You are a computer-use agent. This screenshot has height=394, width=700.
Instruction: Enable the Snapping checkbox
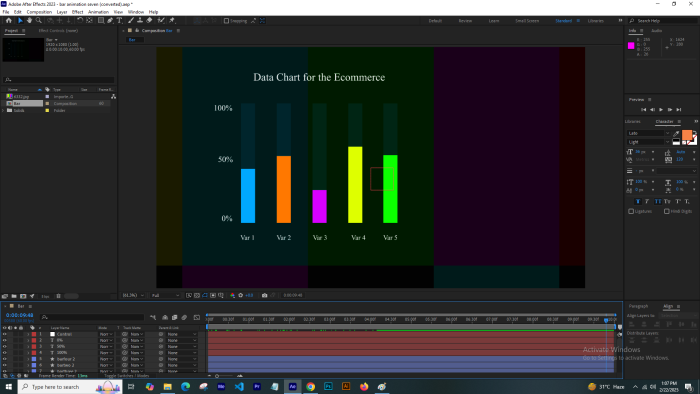[x=226, y=21]
